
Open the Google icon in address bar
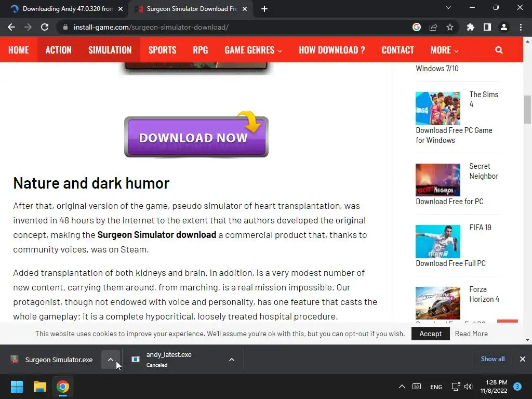(417, 27)
